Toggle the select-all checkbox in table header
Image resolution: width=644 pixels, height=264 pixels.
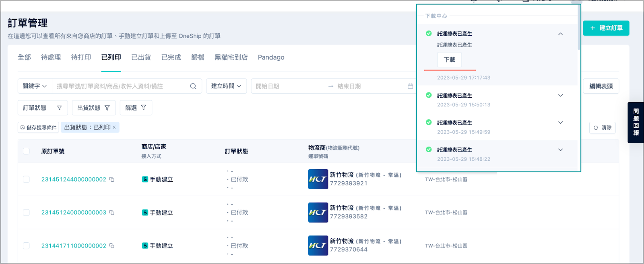[x=26, y=151]
